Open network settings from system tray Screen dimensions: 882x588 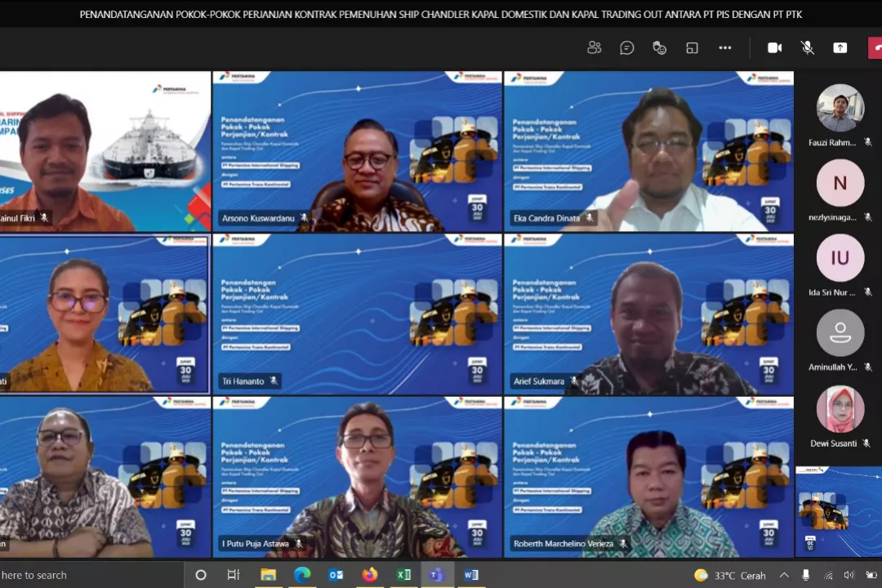tap(828, 575)
